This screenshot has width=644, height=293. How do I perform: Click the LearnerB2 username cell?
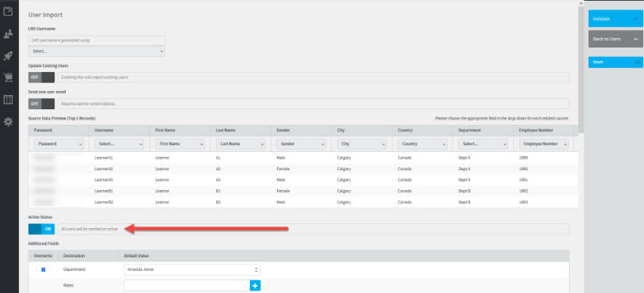104,202
